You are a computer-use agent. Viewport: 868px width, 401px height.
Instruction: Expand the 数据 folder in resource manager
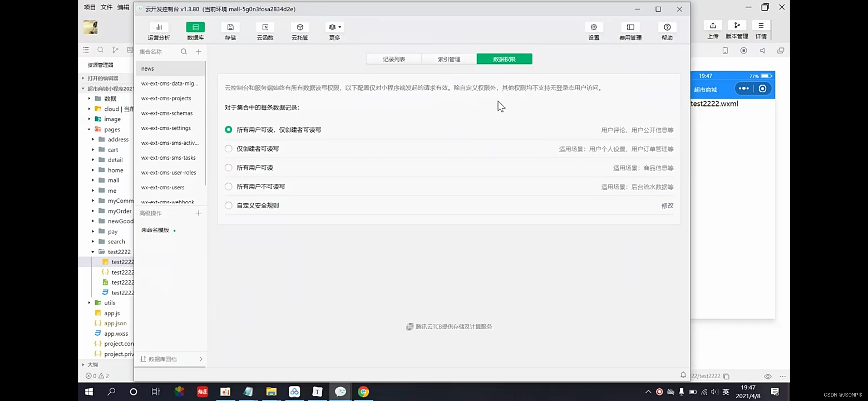click(x=89, y=99)
